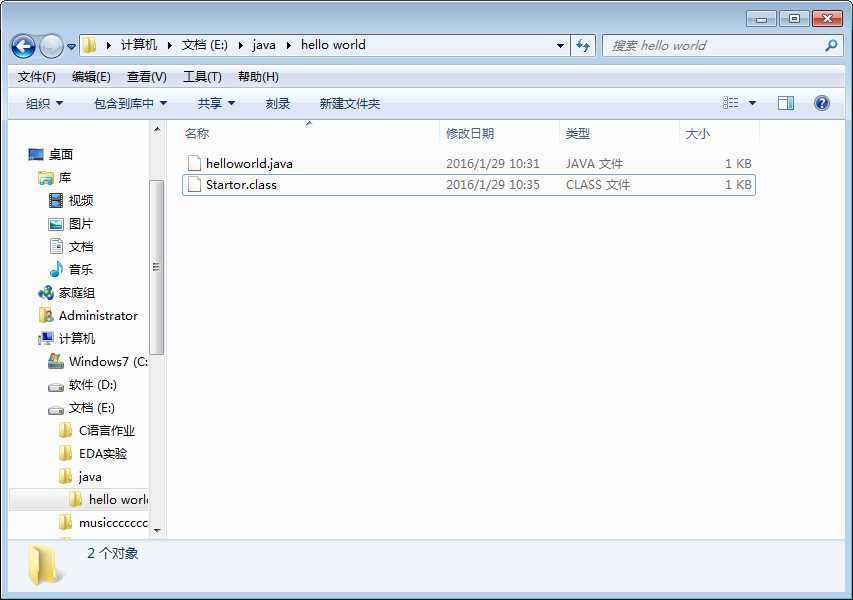The width and height of the screenshot is (853, 600).
Task: Select 家庭组 in the sidebar
Action: (x=66, y=293)
